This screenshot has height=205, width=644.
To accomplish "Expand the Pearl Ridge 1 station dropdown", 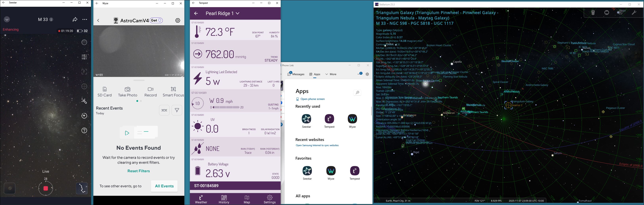I will tap(223, 13).
